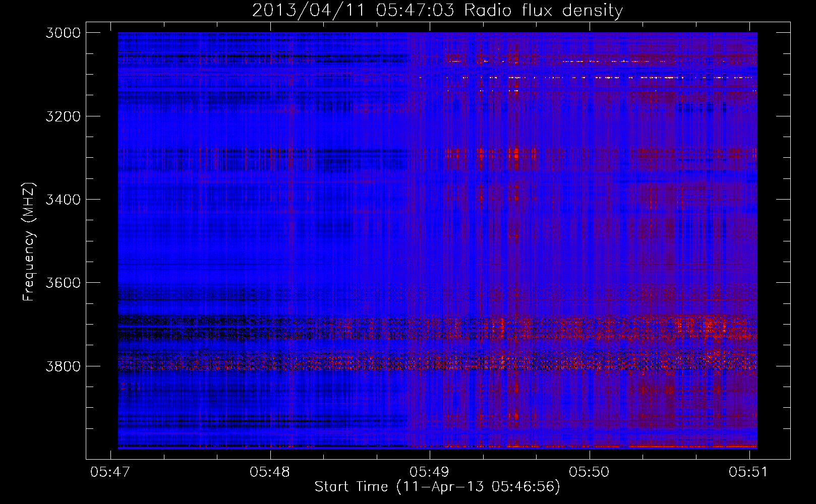Click the 3600 frequency tick label

(x=63, y=283)
